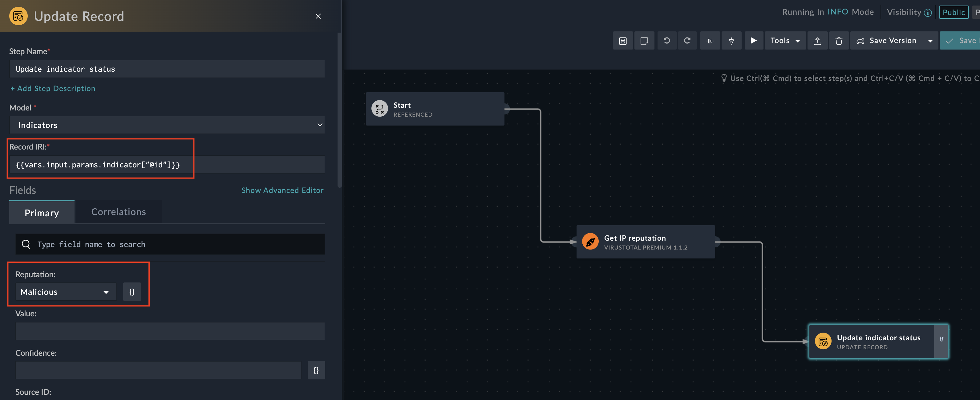980x400 pixels.
Task: Click the export upload icon
Action: (817, 41)
